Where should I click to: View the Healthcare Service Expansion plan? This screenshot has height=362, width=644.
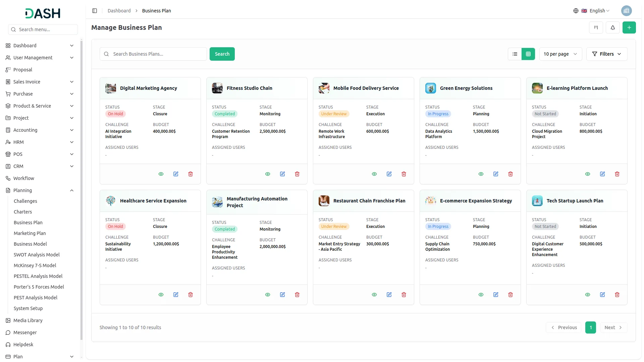161,295
